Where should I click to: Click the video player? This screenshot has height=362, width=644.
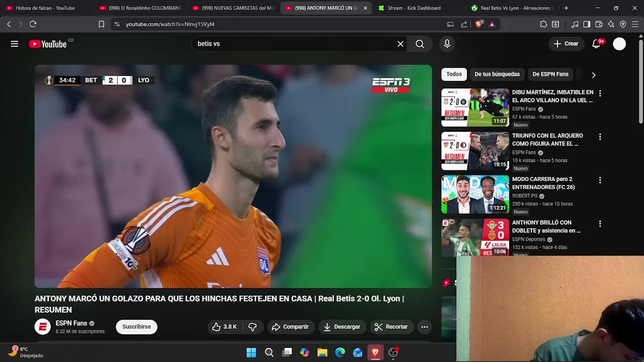[233, 176]
